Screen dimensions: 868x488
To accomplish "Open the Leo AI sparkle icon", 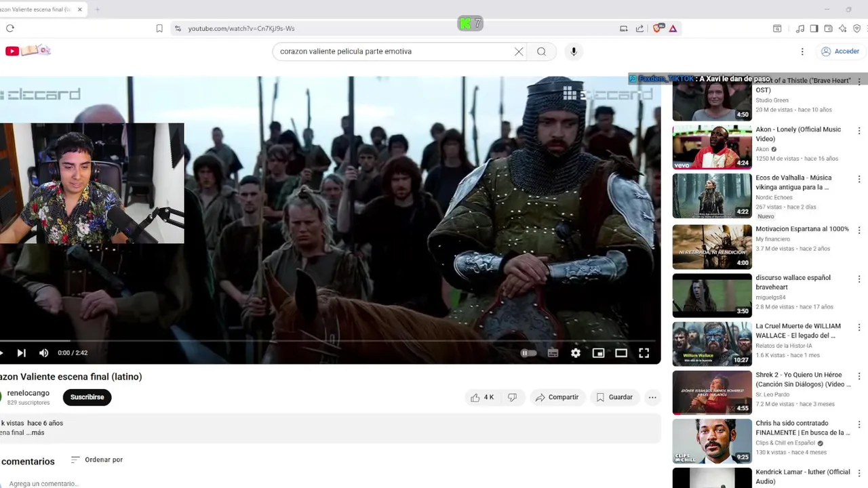I will pyautogui.click(x=842, y=28).
